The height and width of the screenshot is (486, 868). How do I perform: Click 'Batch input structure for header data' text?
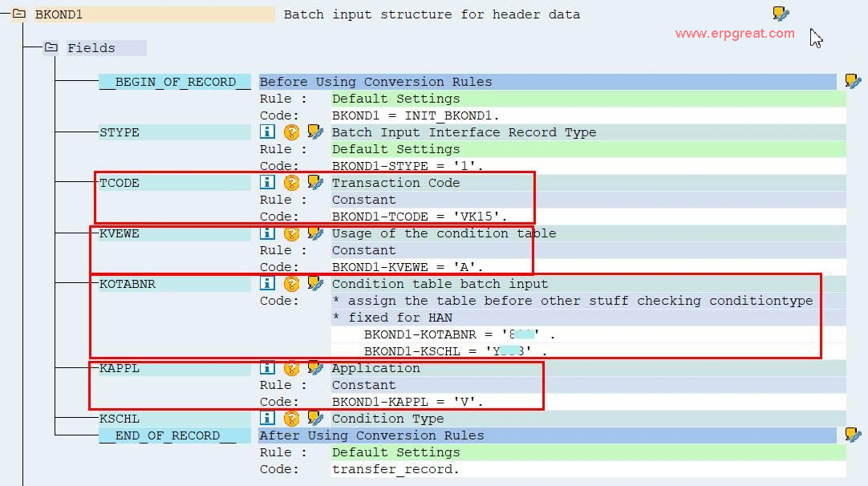(432, 14)
